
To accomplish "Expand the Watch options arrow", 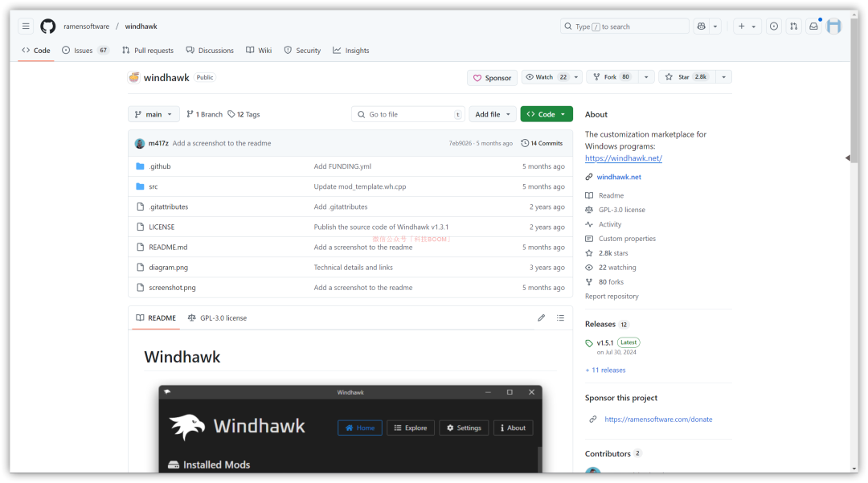I will click(x=576, y=77).
